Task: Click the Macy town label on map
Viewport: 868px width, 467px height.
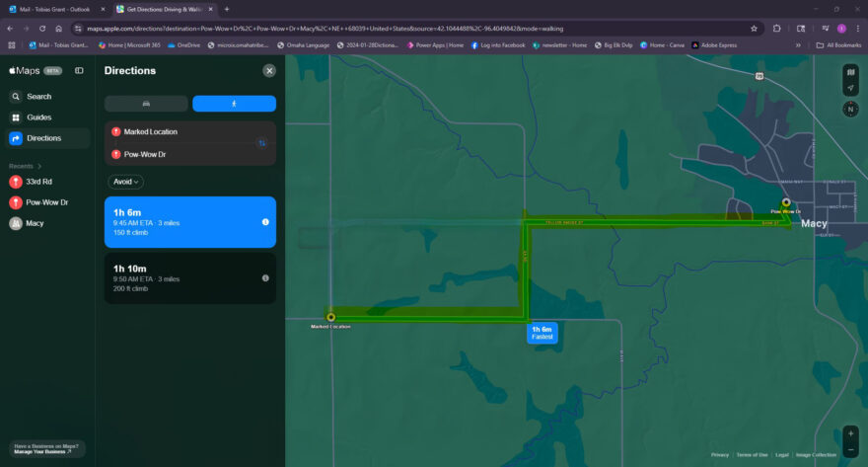Action: 814,223
